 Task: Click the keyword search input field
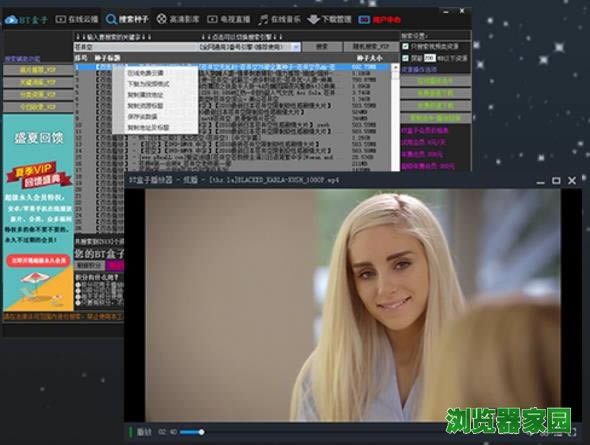(x=135, y=47)
